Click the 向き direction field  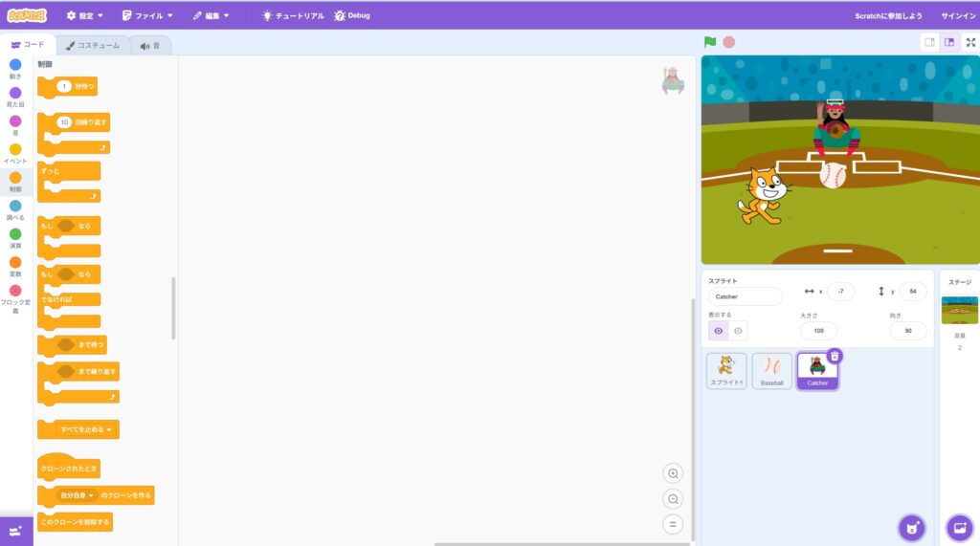coord(908,331)
